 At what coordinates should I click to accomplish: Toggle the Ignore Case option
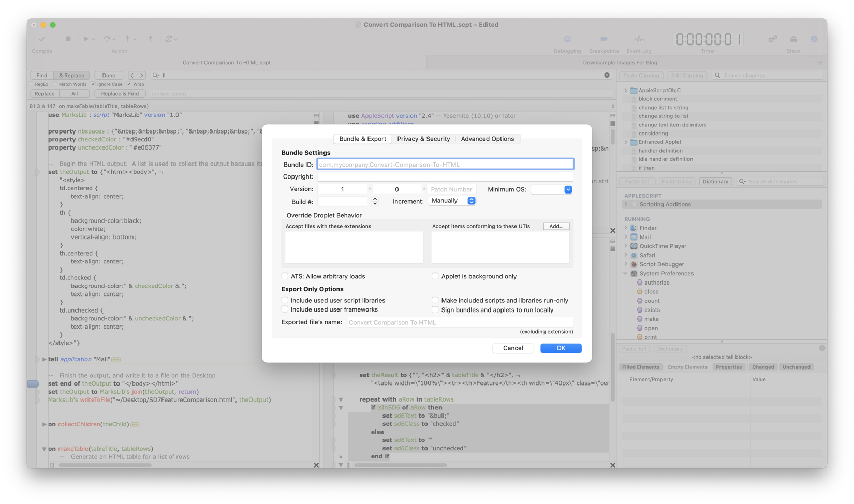click(93, 84)
